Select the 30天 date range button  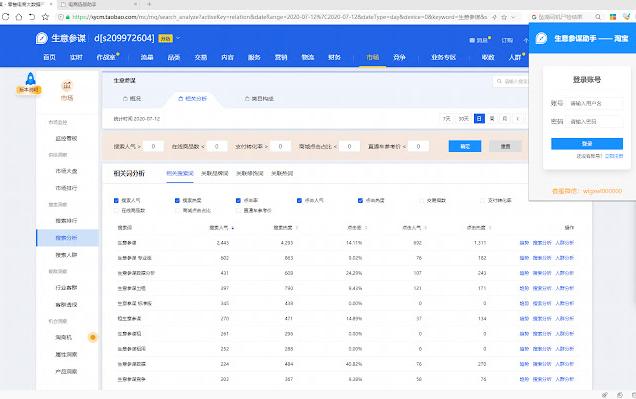tap(463, 119)
